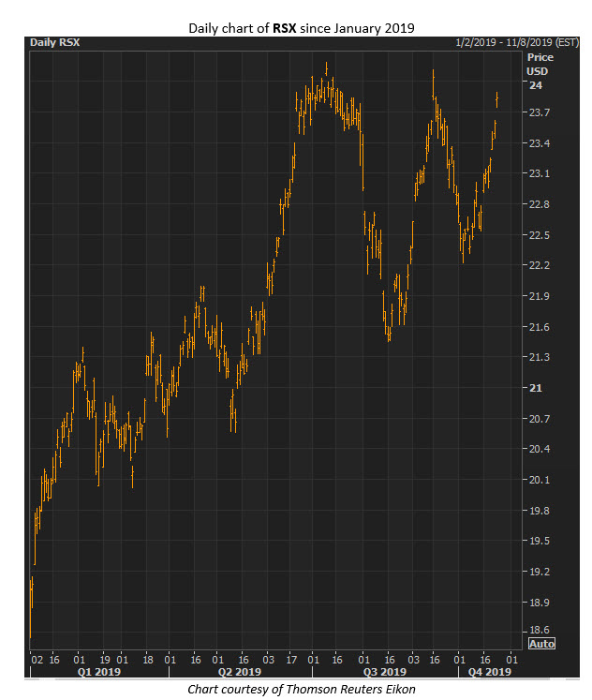Click the 23.4 price axis label
This screenshot has height=700, width=592.
tap(539, 143)
